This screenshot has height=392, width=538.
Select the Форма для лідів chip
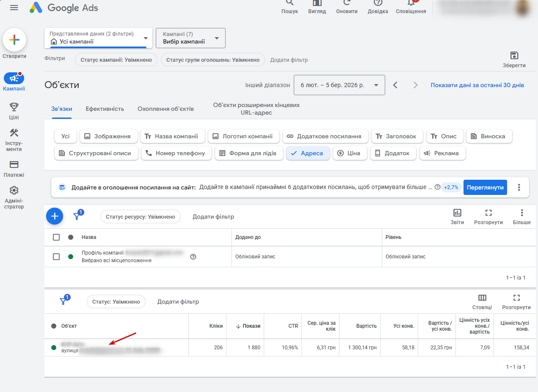click(249, 153)
